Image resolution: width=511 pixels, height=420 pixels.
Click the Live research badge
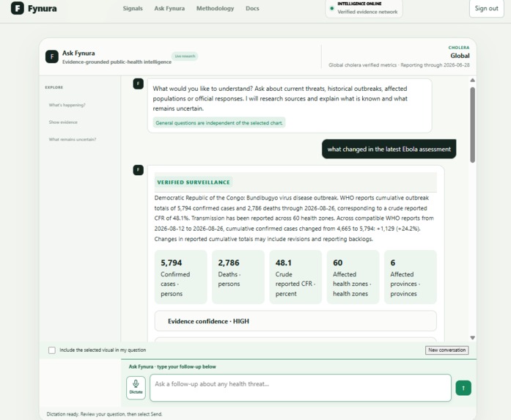(185, 56)
